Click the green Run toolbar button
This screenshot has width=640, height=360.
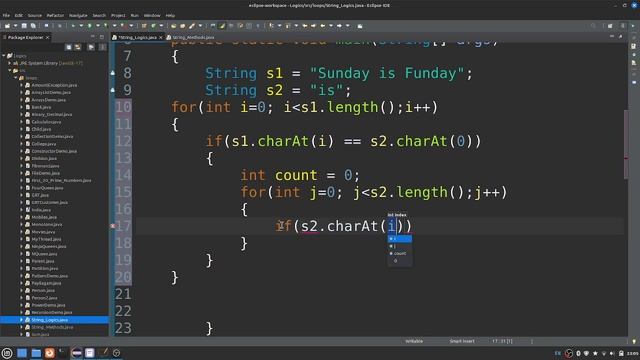[x=89, y=26]
